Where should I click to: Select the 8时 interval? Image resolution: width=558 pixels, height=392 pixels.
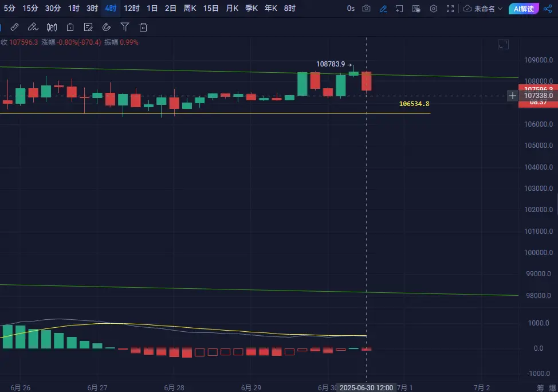[x=290, y=8]
